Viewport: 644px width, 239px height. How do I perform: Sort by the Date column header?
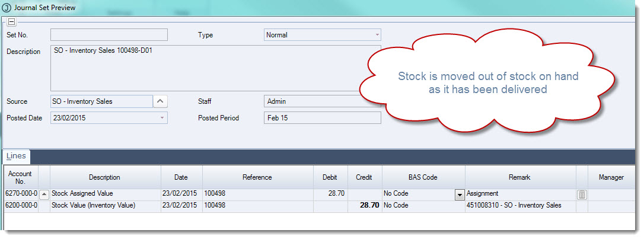pyautogui.click(x=181, y=177)
